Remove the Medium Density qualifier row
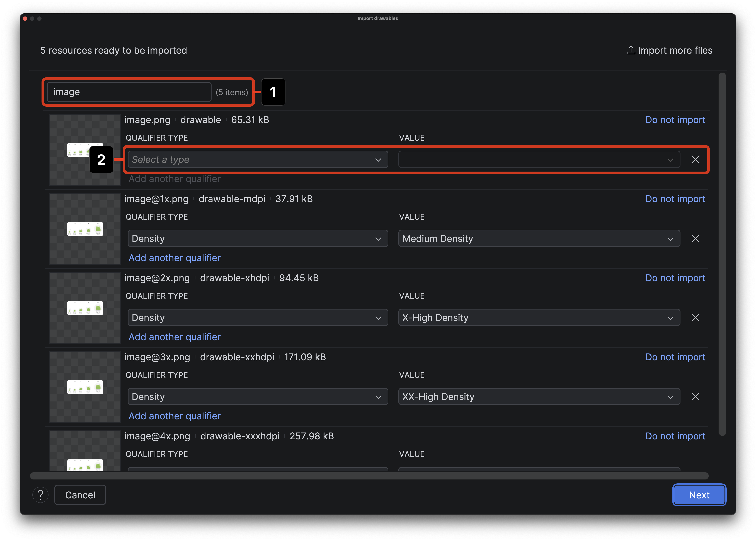Viewport: 756px width, 541px height. pyautogui.click(x=695, y=238)
